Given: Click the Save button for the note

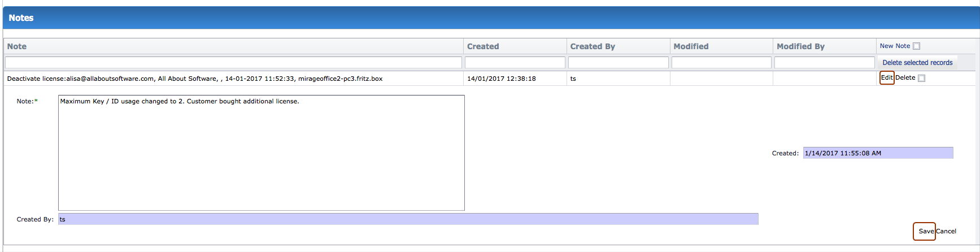Looking at the screenshot, I should point(925,231).
